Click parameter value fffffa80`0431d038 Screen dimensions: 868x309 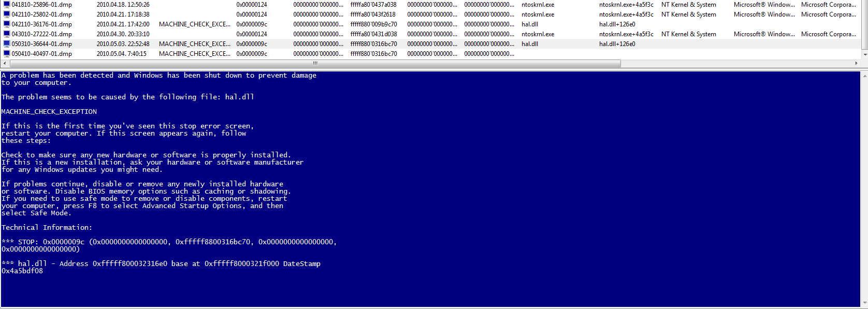374,34
